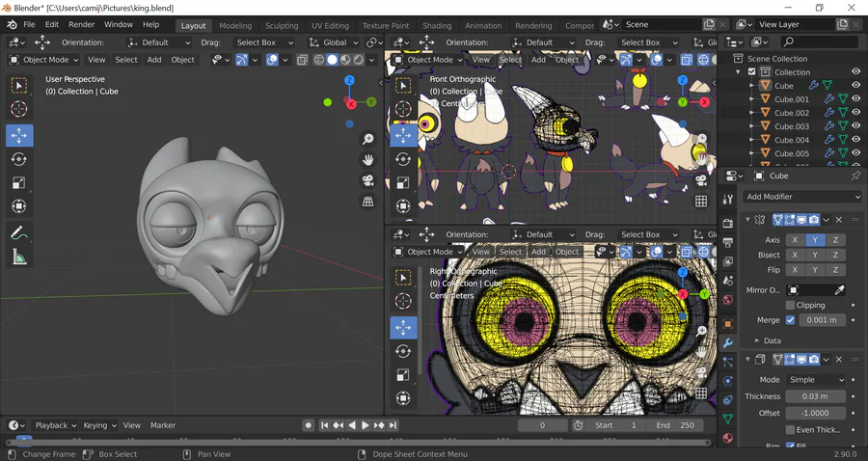Toggle X-ray in User Perspective header
This screenshot has width=868, height=461.
pyautogui.click(x=302, y=60)
